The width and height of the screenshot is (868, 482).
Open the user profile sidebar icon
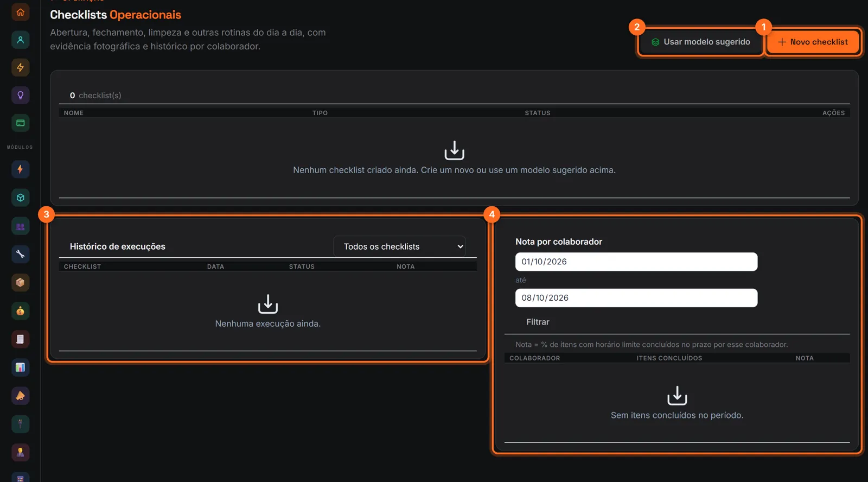tap(21, 40)
